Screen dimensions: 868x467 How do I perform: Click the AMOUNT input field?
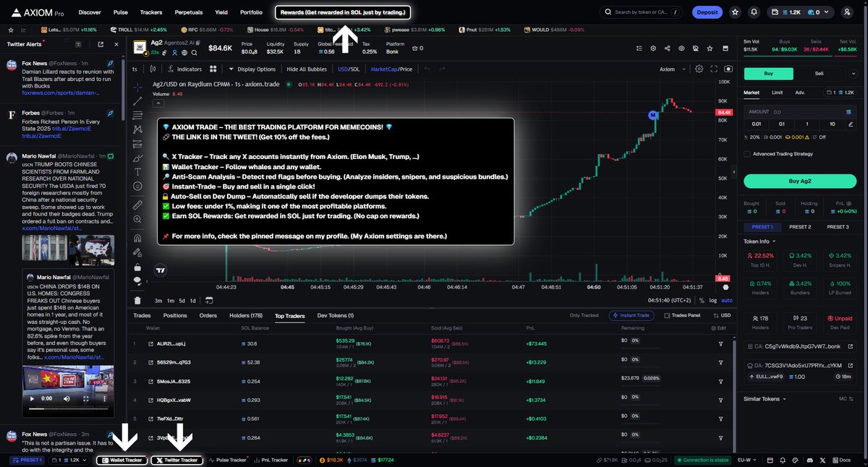(x=799, y=112)
